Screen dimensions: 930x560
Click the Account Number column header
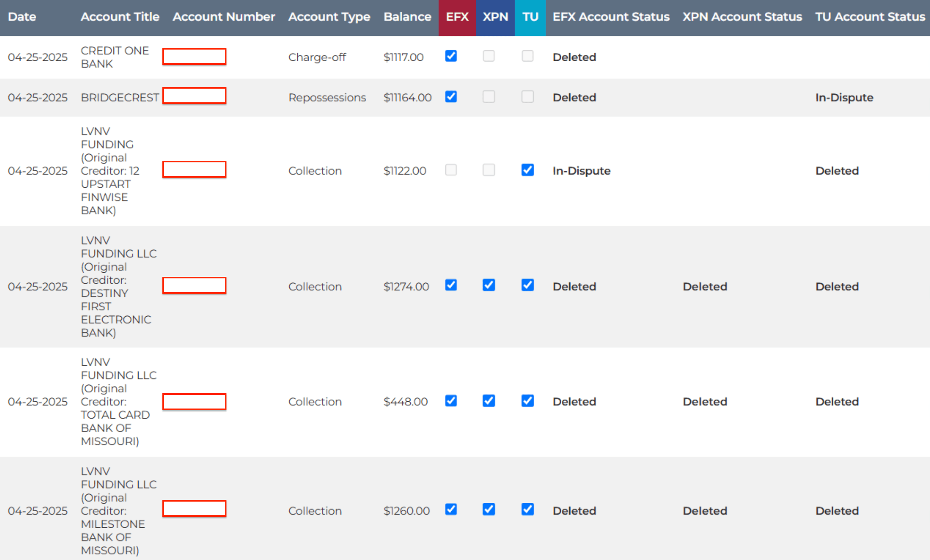pyautogui.click(x=224, y=17)
